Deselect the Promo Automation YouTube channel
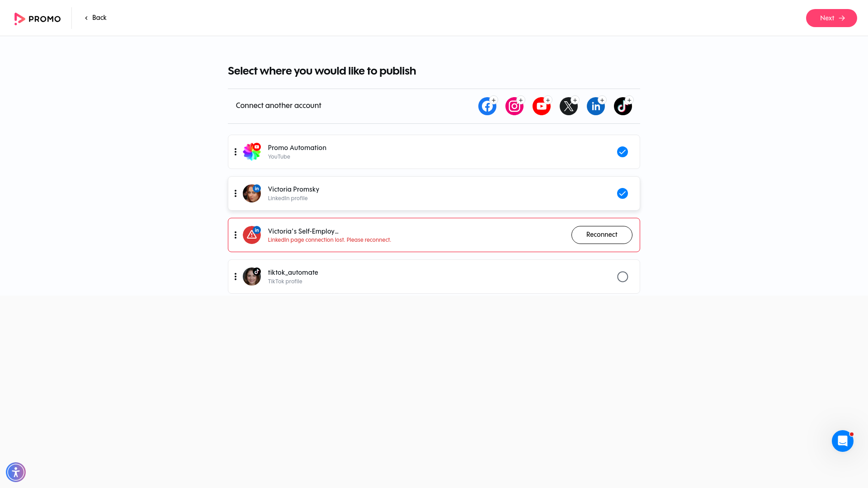 click(x=623, y=152)
